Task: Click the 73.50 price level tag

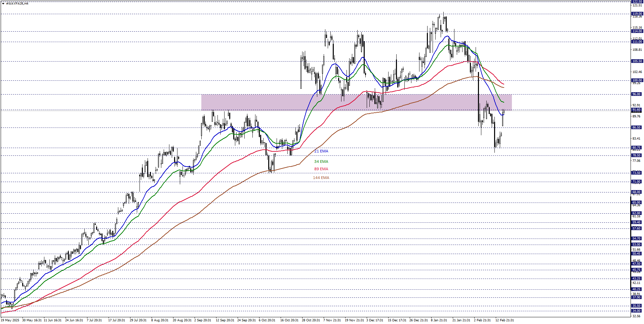Action: [x=637, y=173]
